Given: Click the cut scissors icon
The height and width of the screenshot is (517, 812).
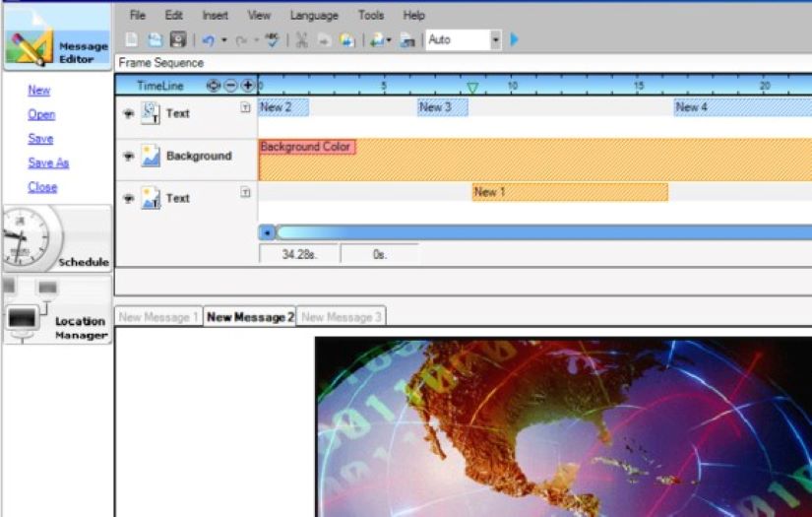Looking at the screenshot, I should click(301, 40).
